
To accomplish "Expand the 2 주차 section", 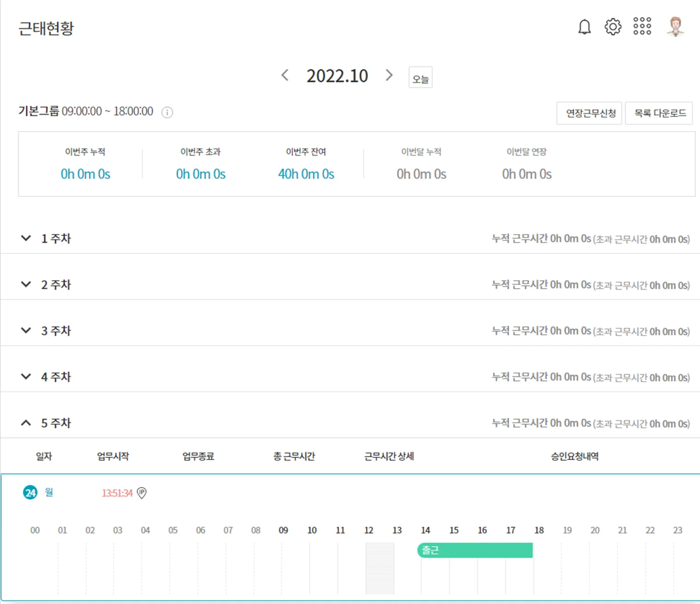I will 26,284.
